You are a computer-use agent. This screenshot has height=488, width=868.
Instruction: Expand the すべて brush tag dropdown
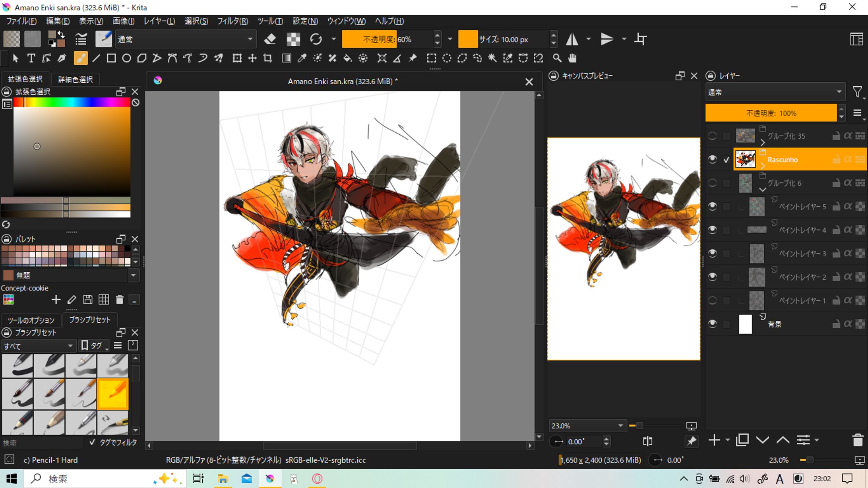pos(38,346)
